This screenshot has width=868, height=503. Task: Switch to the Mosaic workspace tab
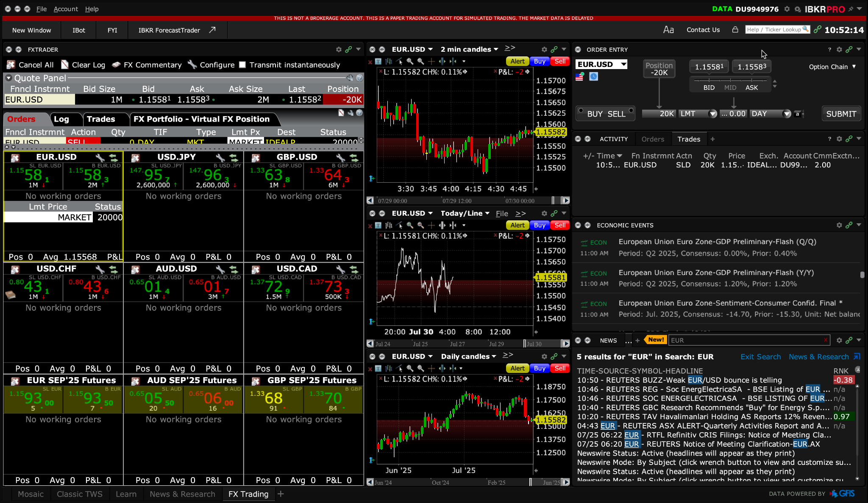[31, 494]
